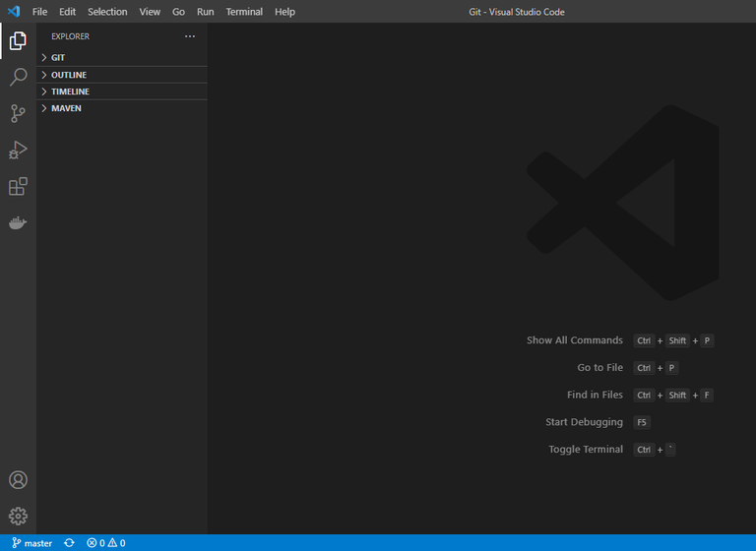Expand the TIMELINE section
756x551 pixels.
pyautogui.click(x=122, y=92)
